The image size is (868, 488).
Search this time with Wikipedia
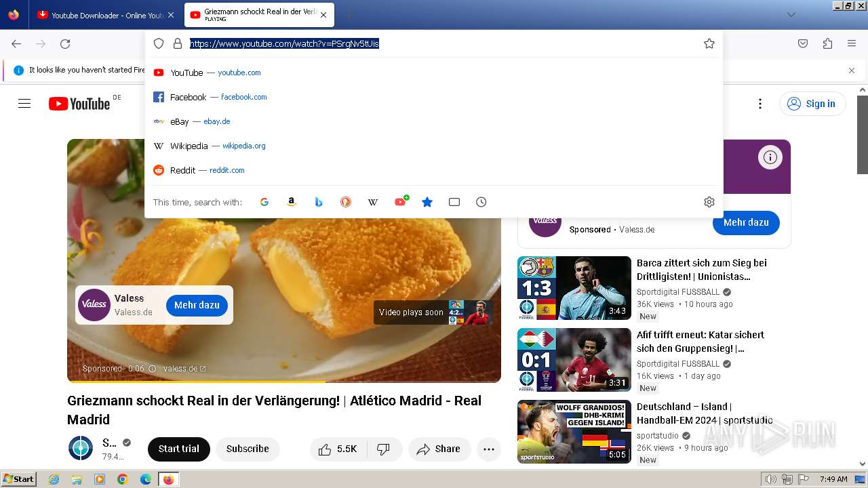pyautogui.click(x=373, y=202)
